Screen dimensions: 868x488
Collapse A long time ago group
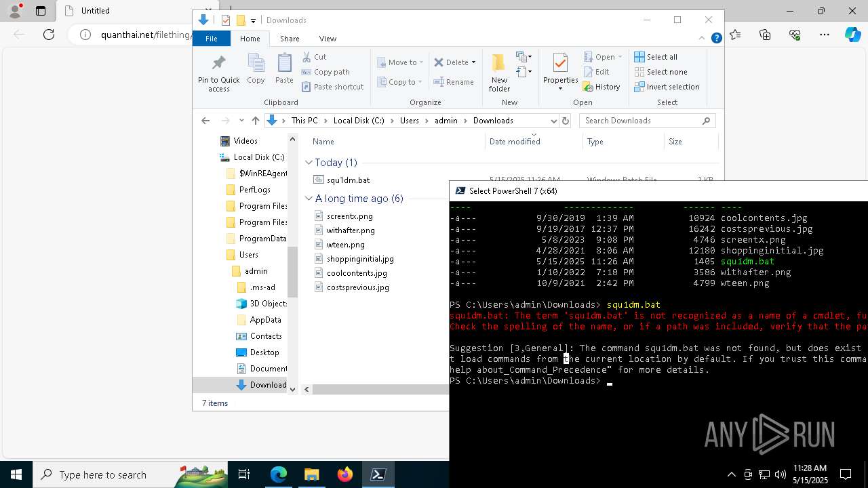[309, 199]
